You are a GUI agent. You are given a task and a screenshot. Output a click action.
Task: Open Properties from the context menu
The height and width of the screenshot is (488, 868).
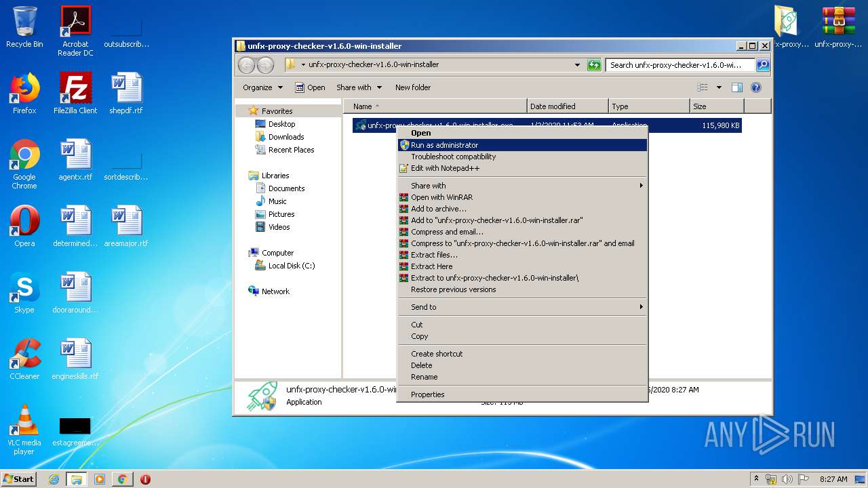(427, 394)
